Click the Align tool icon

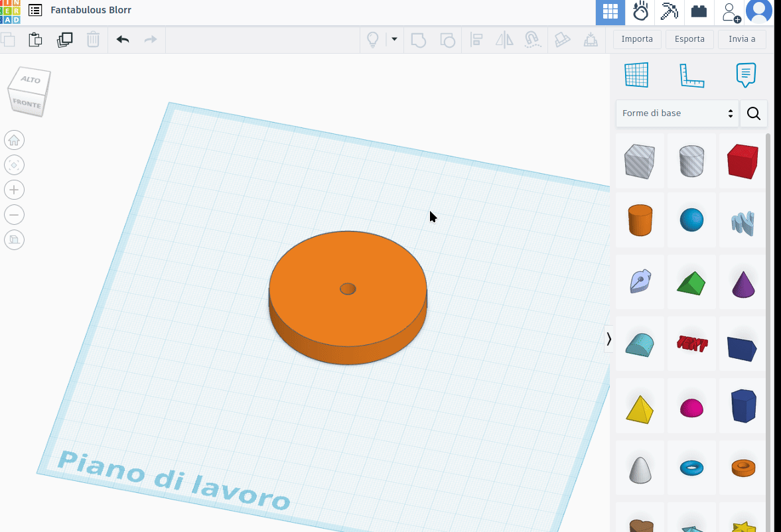476,39
